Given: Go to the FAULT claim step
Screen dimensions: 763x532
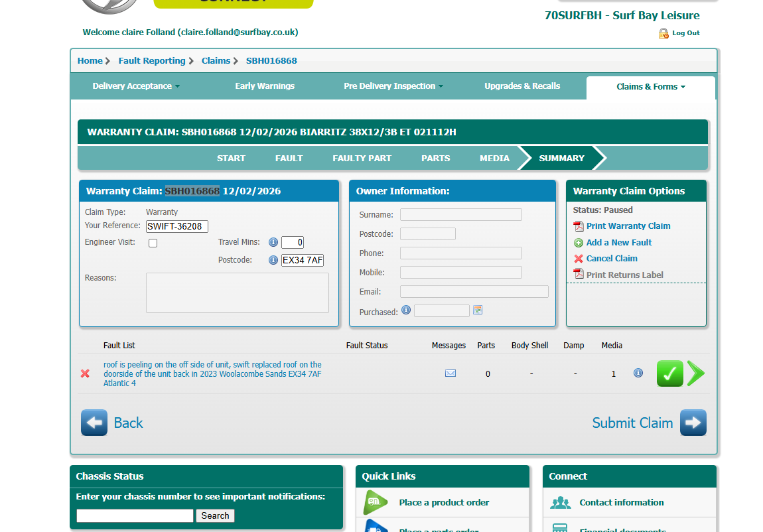Looking at the screenshot, I should (x=289, y=159).
